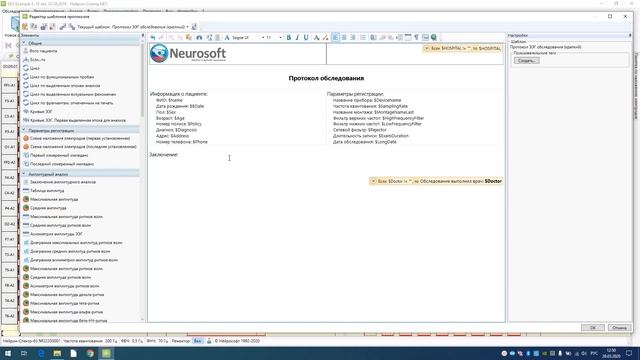
Task: Align text left
Action: [335, 38]
